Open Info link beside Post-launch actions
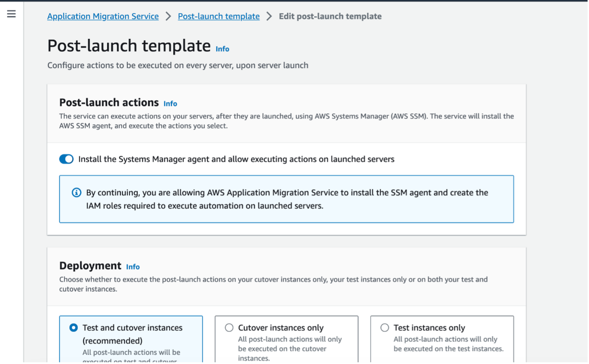Viewport: 589px width, 364px height. click(x=170, y=104)
